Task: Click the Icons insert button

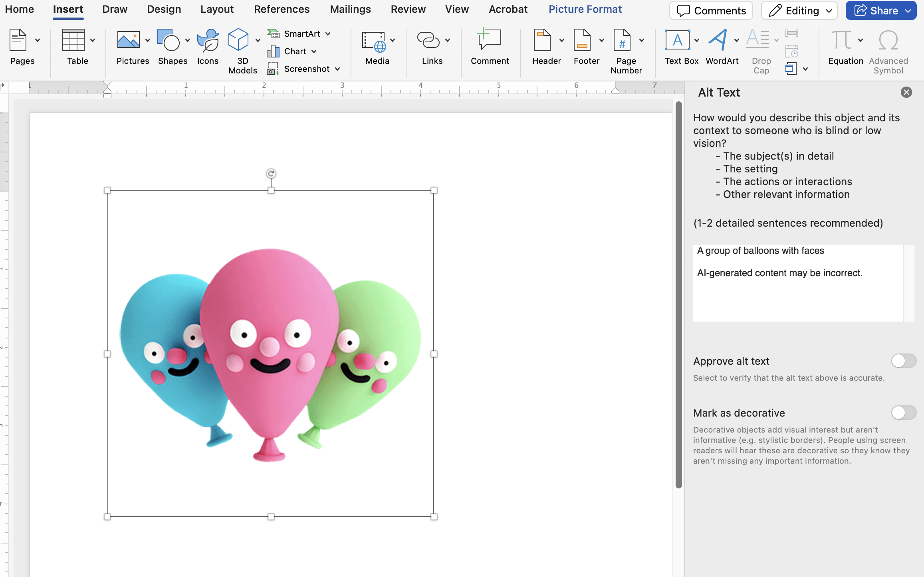Action: [208, 40]
